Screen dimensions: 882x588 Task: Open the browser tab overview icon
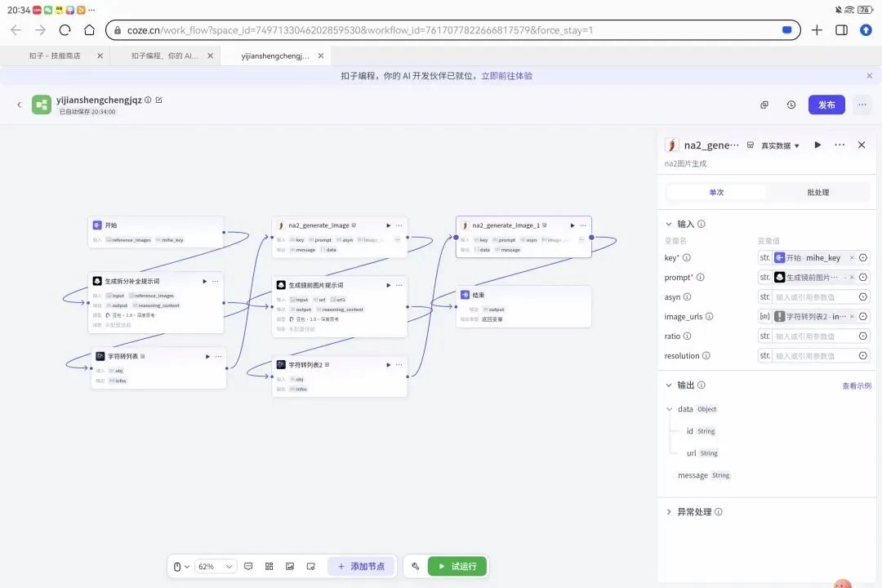tap(841, 30)
